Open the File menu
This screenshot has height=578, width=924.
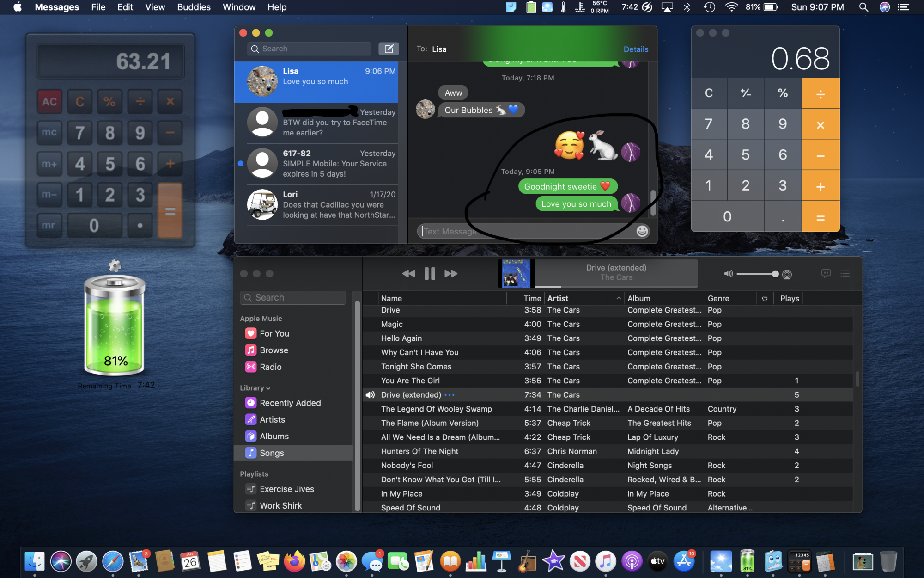point(98,7)
